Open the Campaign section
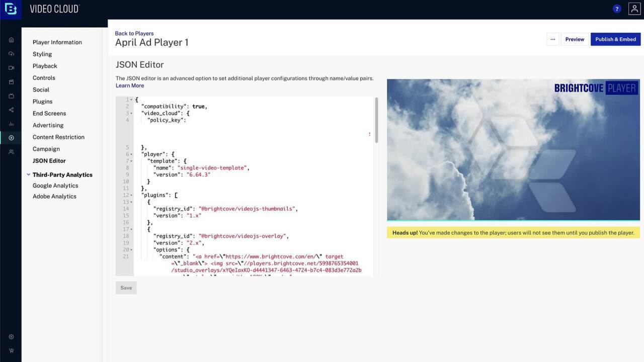This screenshot has height=362, width=644. (x=46, y=149)
